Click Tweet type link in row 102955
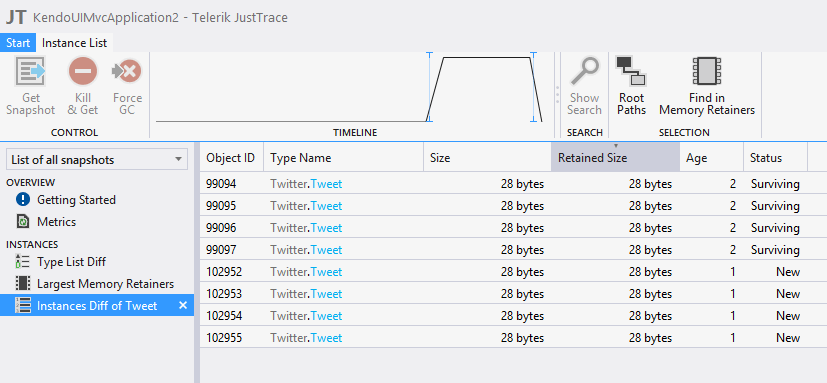 (x=326, y=338)
